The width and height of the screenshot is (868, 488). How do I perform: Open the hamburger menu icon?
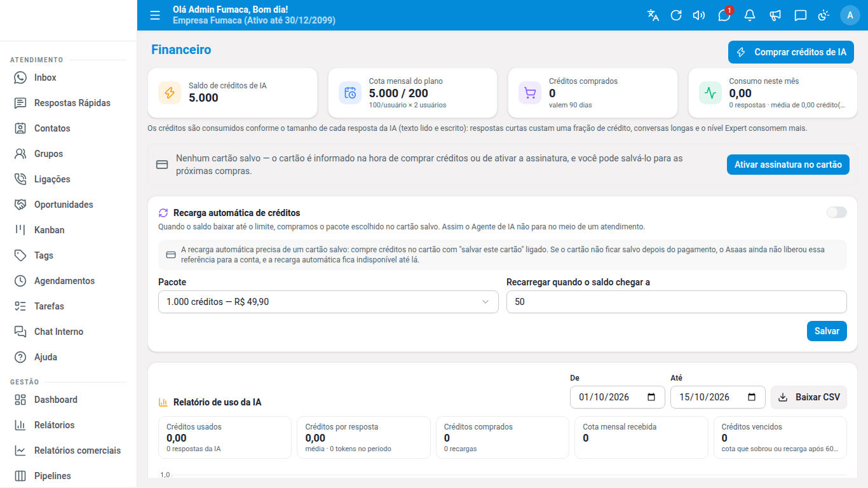coord(155,15)
